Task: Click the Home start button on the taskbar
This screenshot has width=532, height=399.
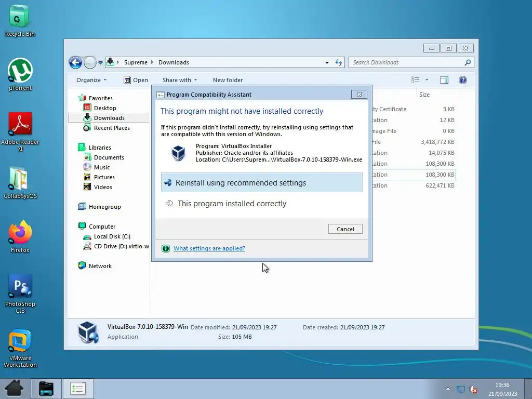Action: (14, 389)
